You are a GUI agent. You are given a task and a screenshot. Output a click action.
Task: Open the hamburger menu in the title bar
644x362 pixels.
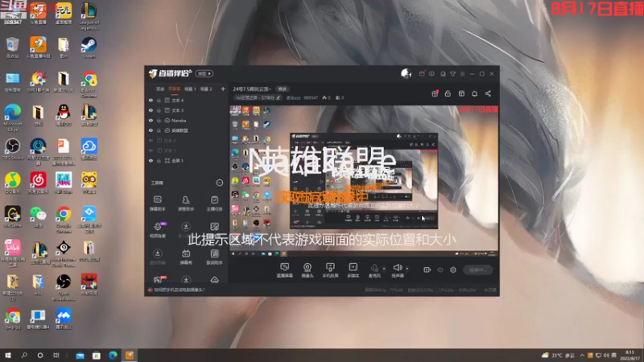[x=462, y=74]
